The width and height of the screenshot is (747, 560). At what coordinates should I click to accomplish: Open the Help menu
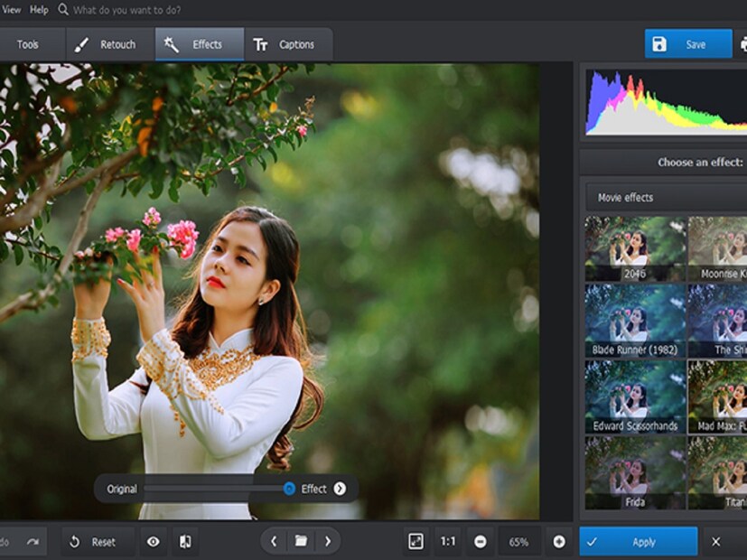39,9
